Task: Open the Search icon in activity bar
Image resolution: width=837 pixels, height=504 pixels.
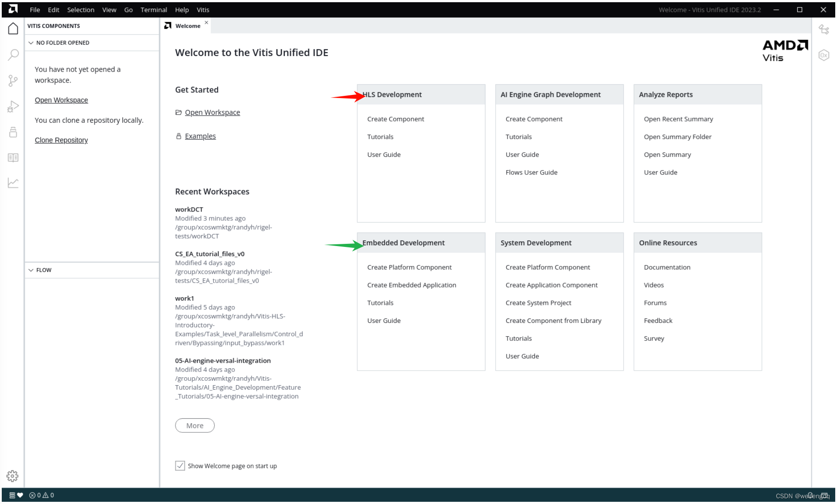Action: point(13,55)
